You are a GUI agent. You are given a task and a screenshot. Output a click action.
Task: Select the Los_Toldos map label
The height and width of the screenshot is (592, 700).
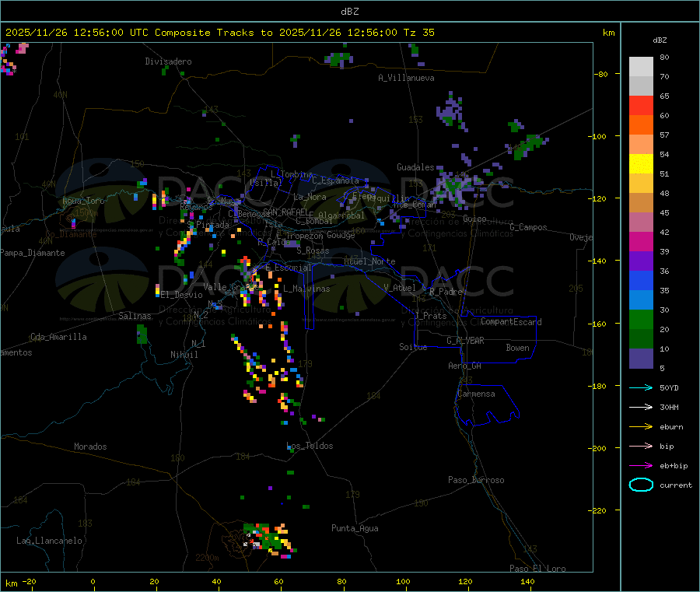pos(310,446)
